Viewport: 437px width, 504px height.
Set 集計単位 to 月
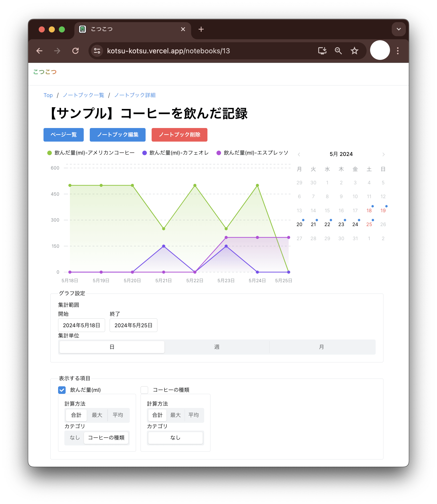click(x=322, y=347)
